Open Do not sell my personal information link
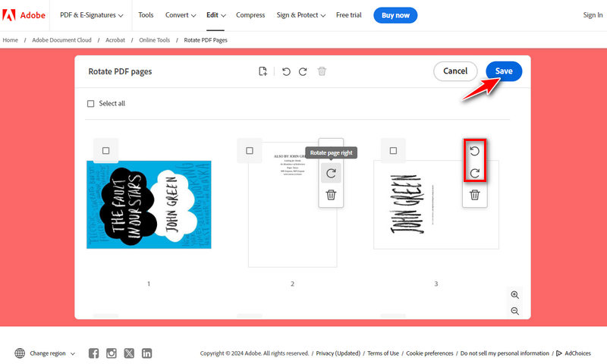 (505, 353)
